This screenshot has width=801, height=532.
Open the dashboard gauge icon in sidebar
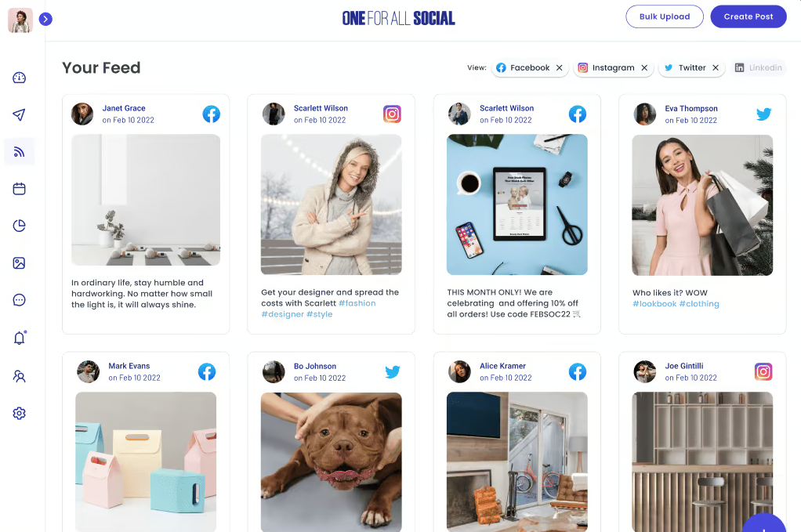point(20,78)
